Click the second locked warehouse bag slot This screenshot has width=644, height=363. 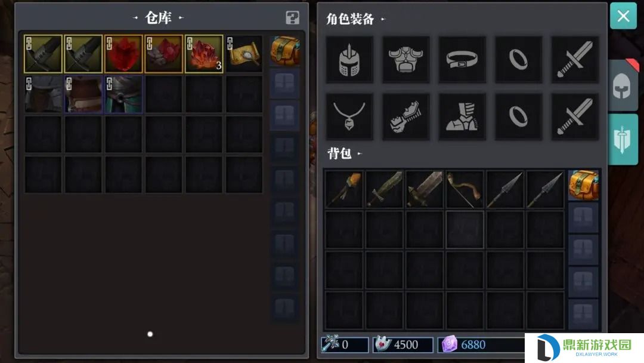pos(284,115)
